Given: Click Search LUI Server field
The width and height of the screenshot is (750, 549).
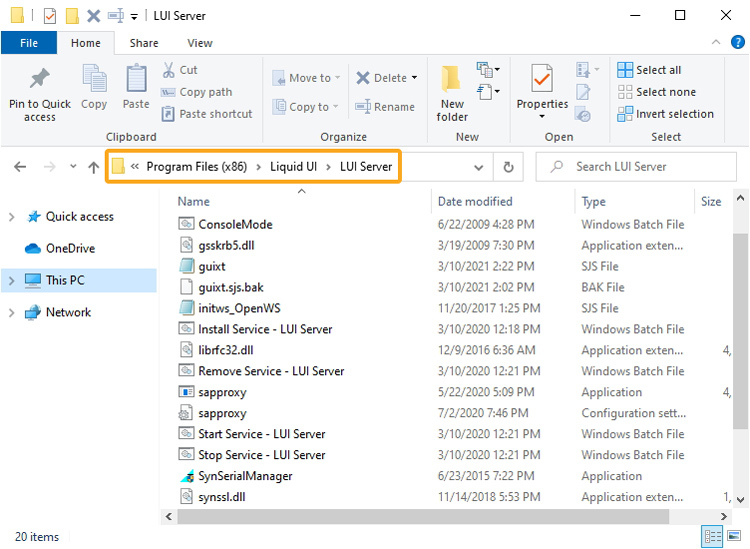Looking at the screenshot, I should [636, 166].
